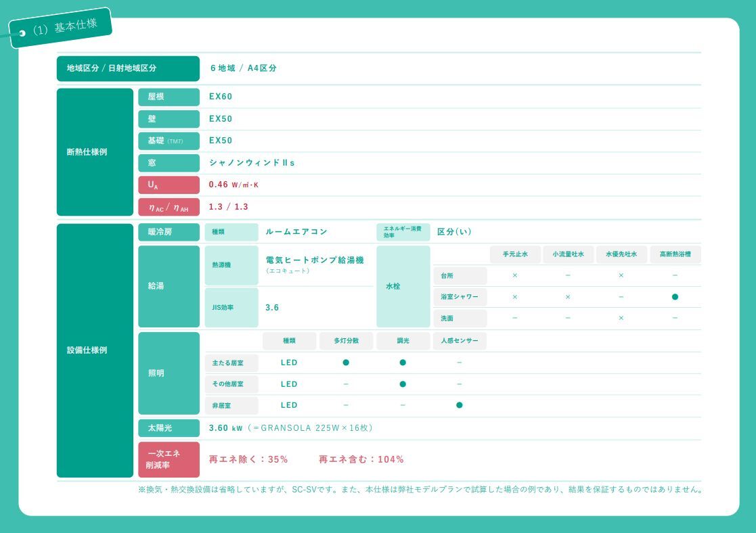Select the 照明 row label

169,373
